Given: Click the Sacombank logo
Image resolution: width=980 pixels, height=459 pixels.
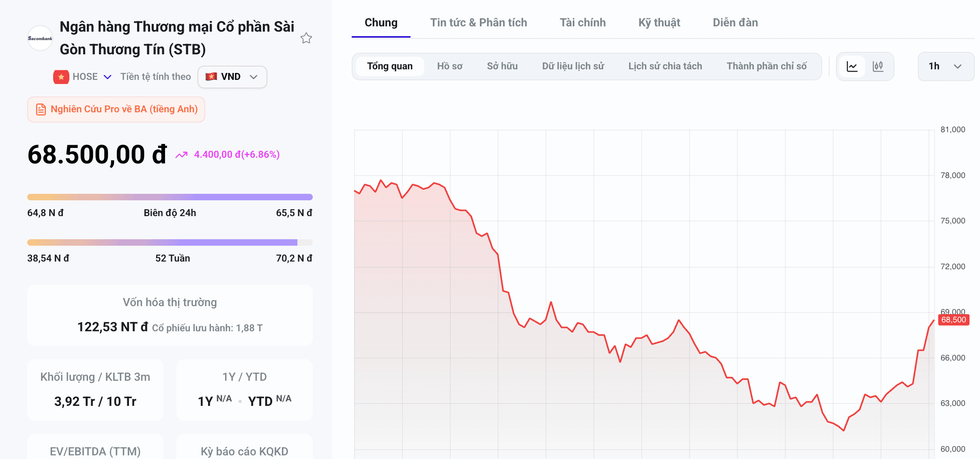Looking at the screenshot, I should click(40, 38).
